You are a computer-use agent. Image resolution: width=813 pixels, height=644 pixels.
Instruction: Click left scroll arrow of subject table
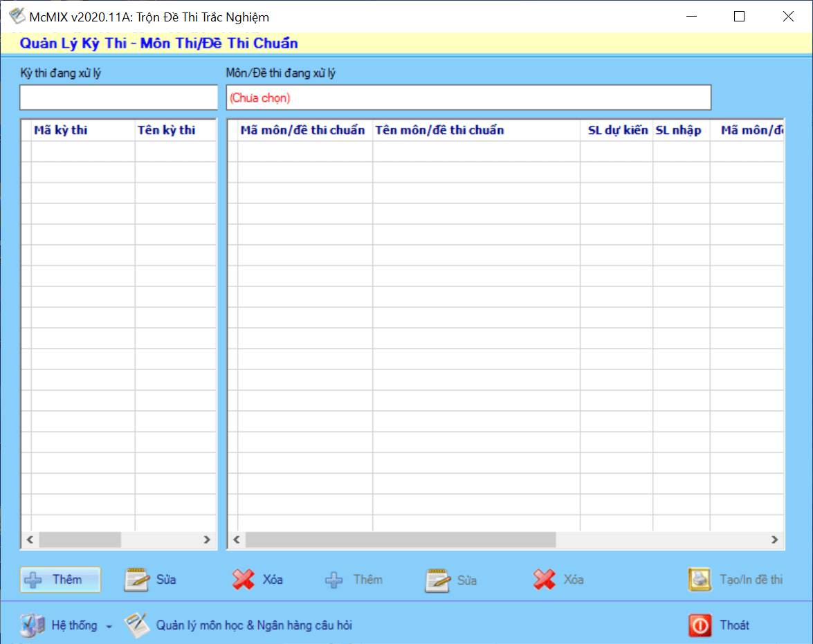[x=237, y=540]
